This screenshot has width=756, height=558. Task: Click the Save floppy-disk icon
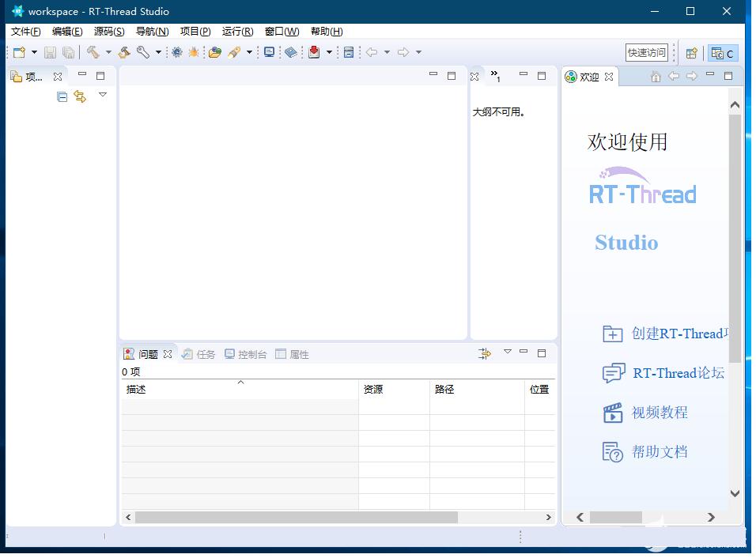click(x=50, y=52)
